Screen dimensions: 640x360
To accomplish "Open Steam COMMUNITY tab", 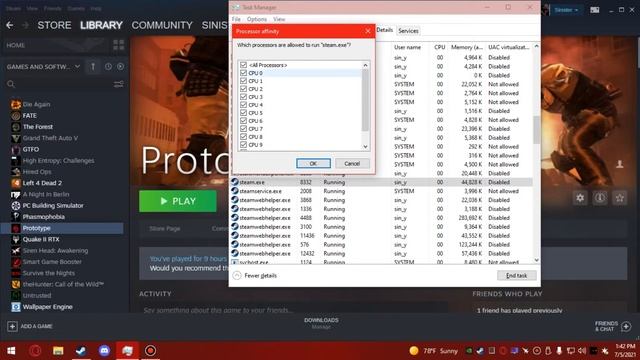I will (162, 25).
